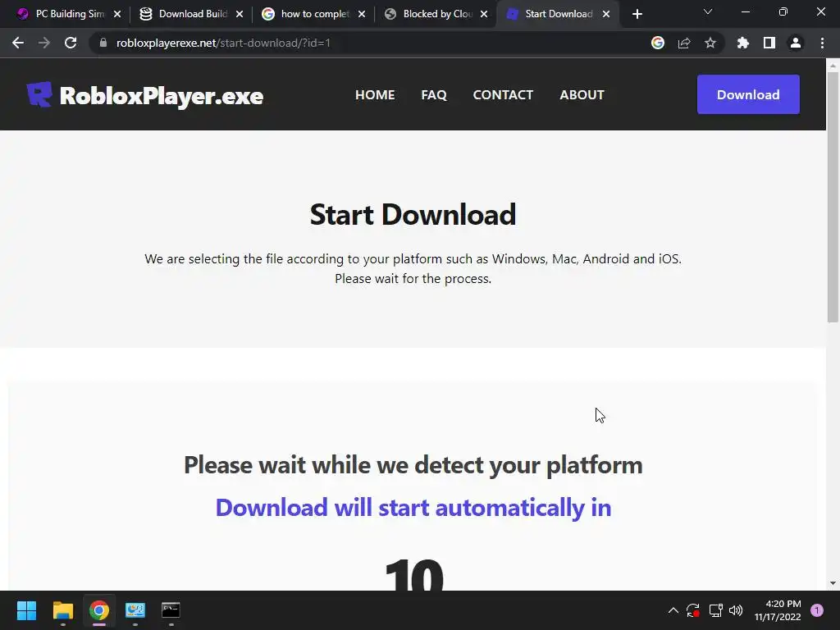The height and width of the screenshot is (630, 840).
Task: Close the Blocked by Clou tab
Action: pos(484,14)
